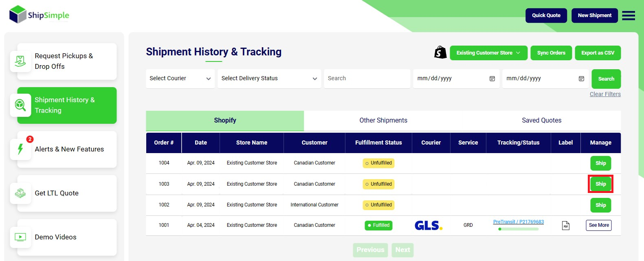Open the Get LTL Quote menu item

point(67,193)
